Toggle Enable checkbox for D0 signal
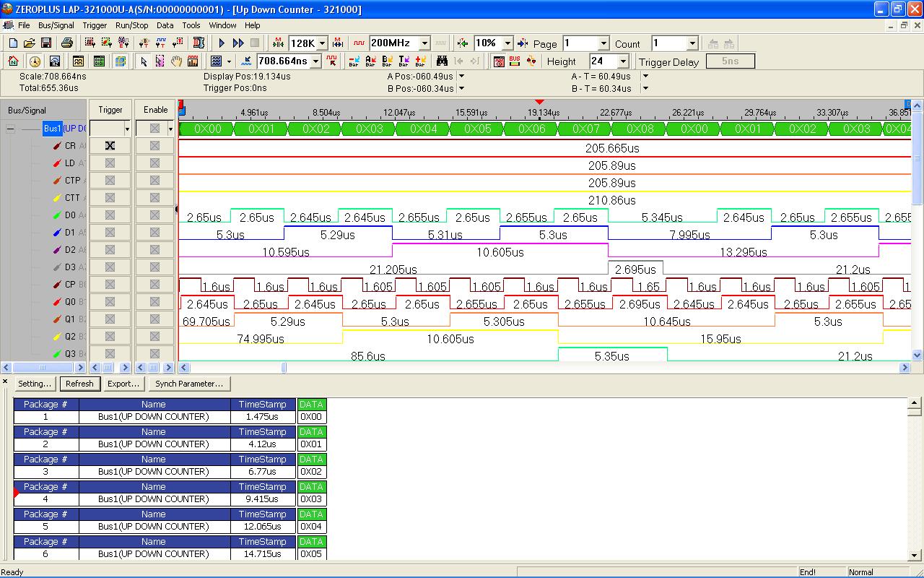Screen dimensions: 924x578 point(154,215)
